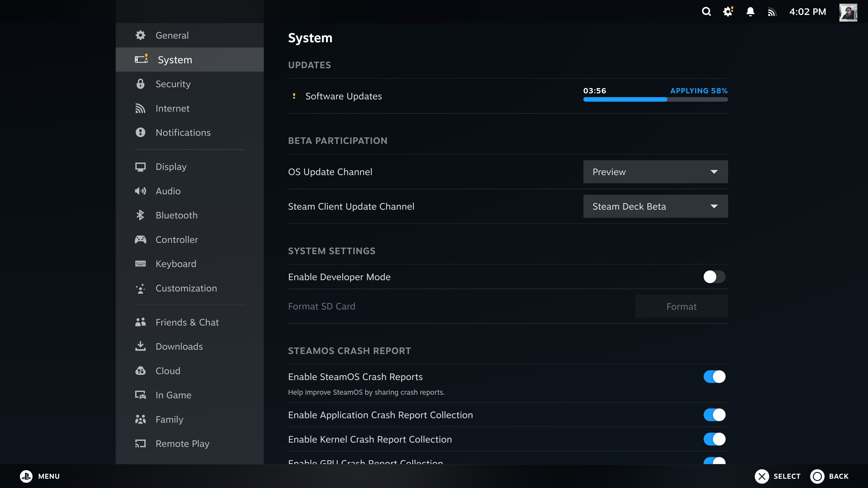The height and width of the screenshot is (488, 868).
Task: Click the Bluetooth icon in the sidebar
Action: click(x=140, y=215)
